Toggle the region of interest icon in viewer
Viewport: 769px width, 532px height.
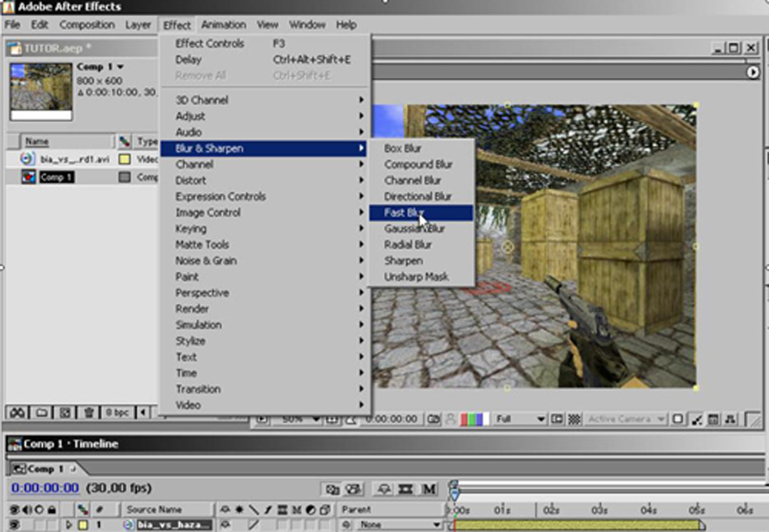(x=557, y=419)
